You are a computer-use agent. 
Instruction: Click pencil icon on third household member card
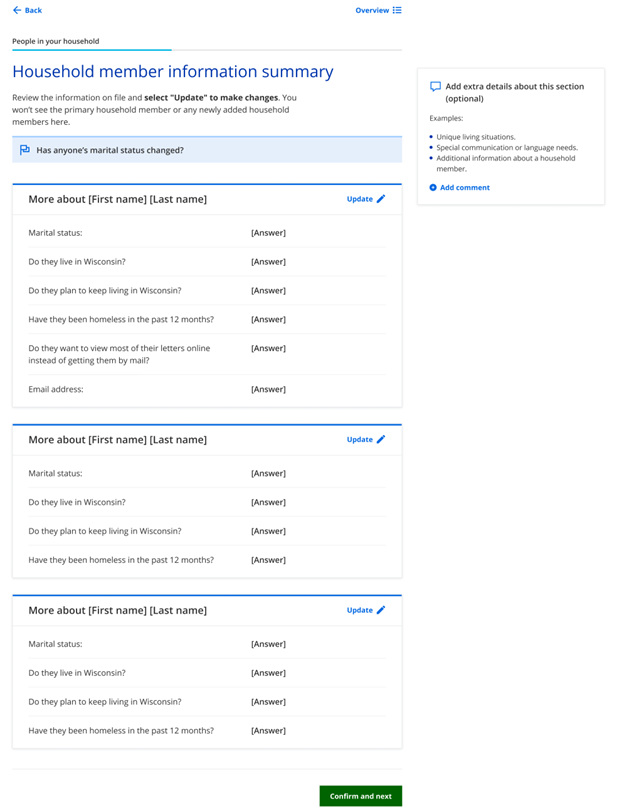[381, 610]
